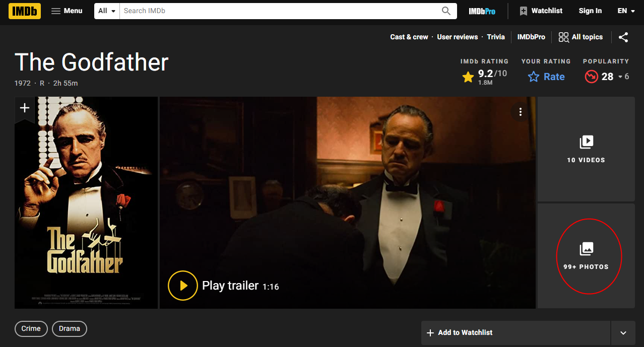The image size is (644, 347).
Task: Open the share icon
Action: (623, 37)
